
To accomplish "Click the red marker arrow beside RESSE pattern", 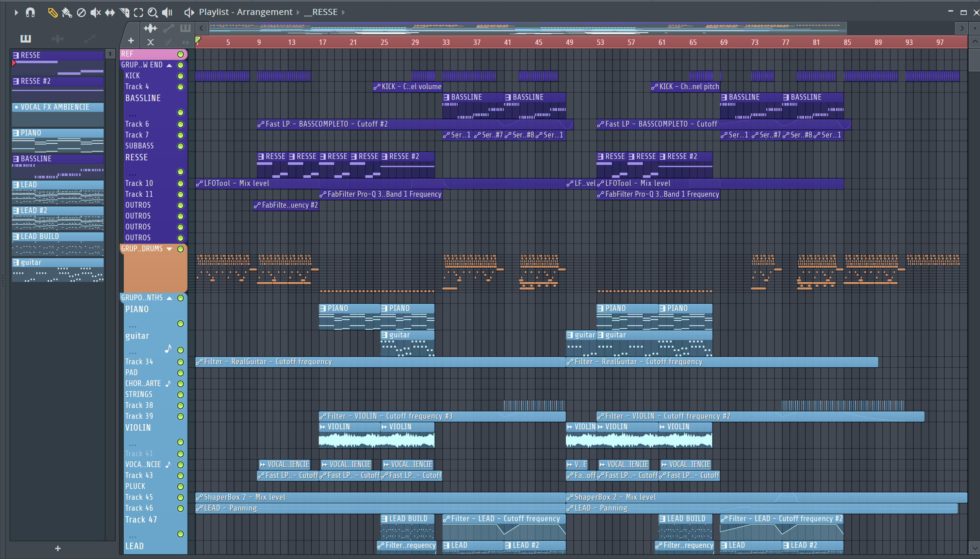I will click(x=14, y=63).
